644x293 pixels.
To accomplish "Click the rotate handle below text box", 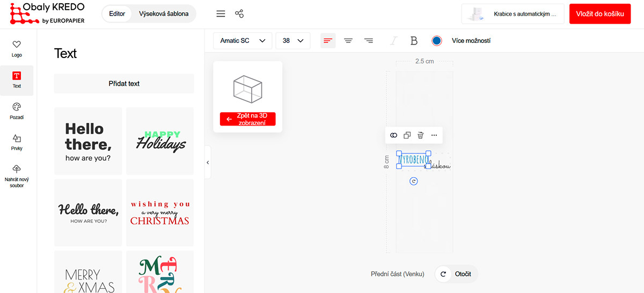I will (x=413, y=181).
